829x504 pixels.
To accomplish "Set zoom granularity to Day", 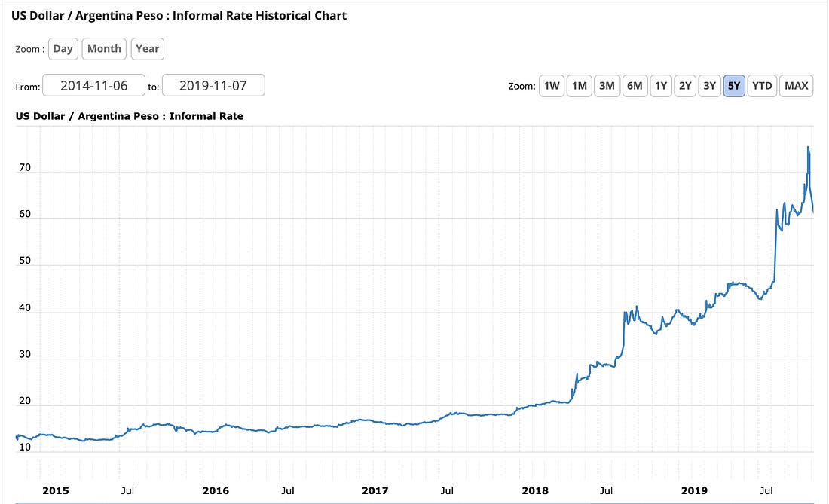I will (x=63, y=49).
